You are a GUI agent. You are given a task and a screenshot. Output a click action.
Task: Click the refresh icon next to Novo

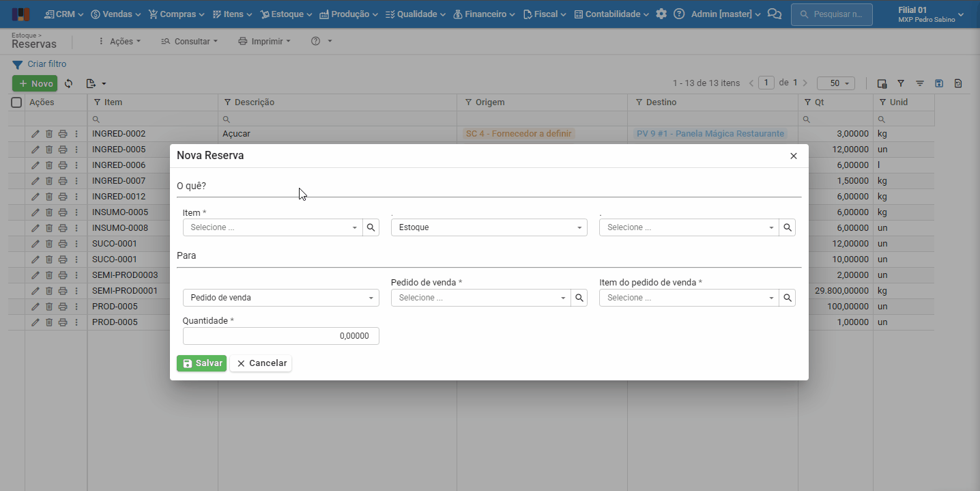pyautogui.click(x=68, y=83)
